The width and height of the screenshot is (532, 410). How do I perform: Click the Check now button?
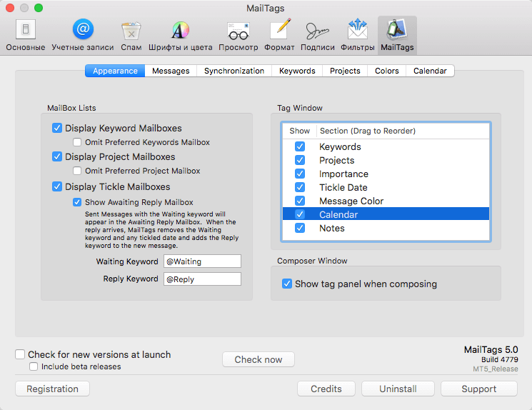(x=259, y=359)
